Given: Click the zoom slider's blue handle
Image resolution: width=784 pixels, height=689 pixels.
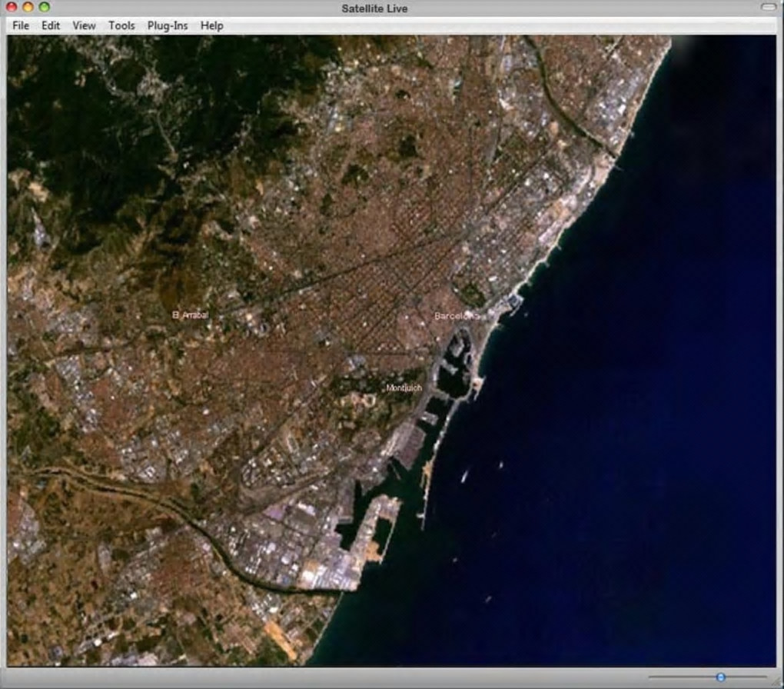Looking at the screenshot, I should pos(720,677).
